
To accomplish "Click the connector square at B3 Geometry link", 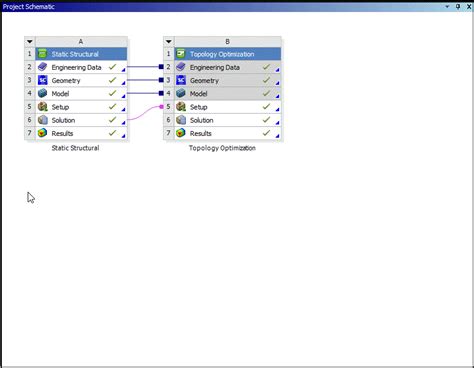I will (161, 80).
